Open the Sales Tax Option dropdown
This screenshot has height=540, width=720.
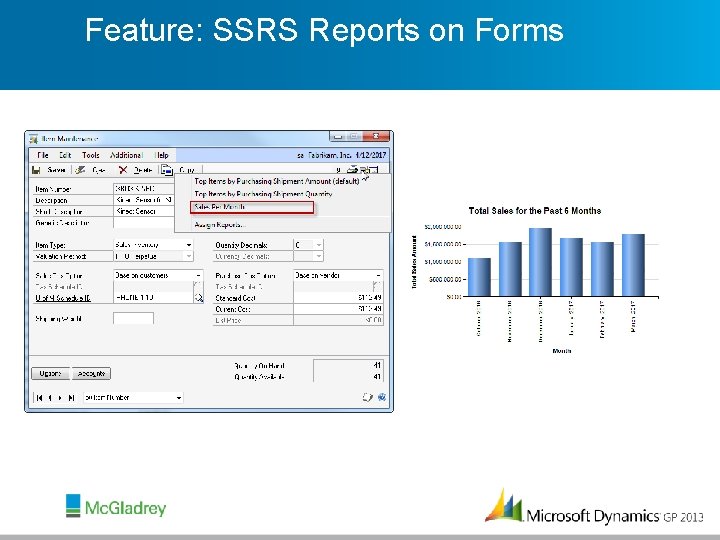tap(198, 275)
